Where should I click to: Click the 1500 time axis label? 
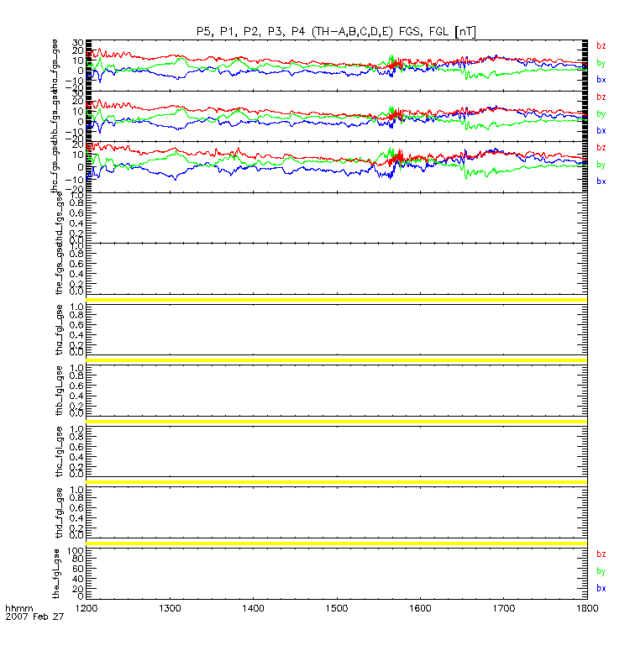click(x=337, y=608)
